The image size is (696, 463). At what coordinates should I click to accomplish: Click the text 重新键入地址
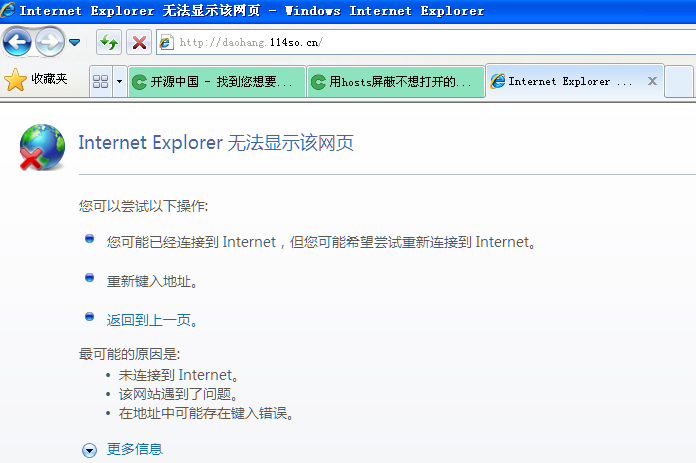(x=152, y=281)
